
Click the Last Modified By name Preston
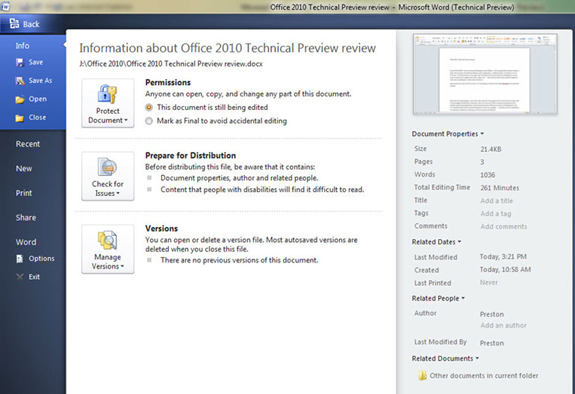point(492,343)
